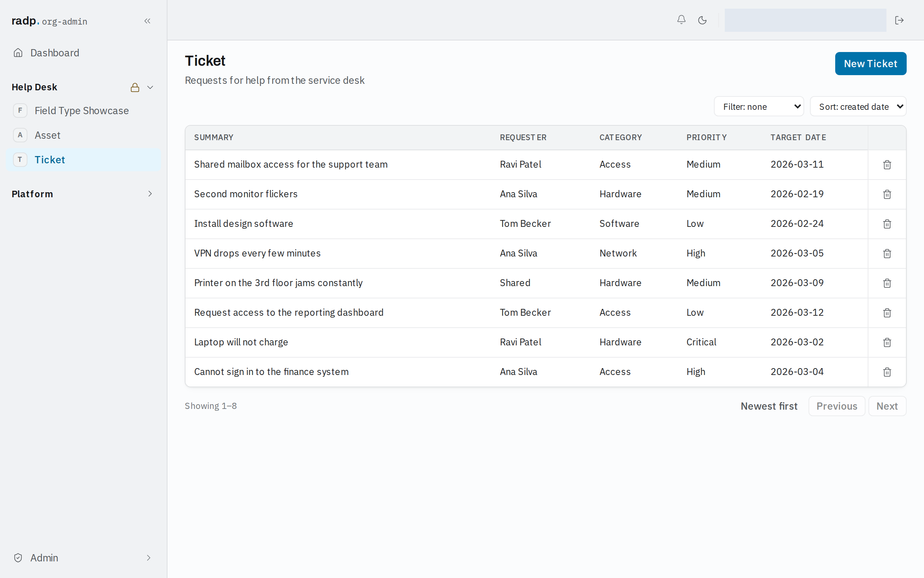Open Field Type Showcase in sidebar
Screen dimensions: 924x578
click(83, 111)
